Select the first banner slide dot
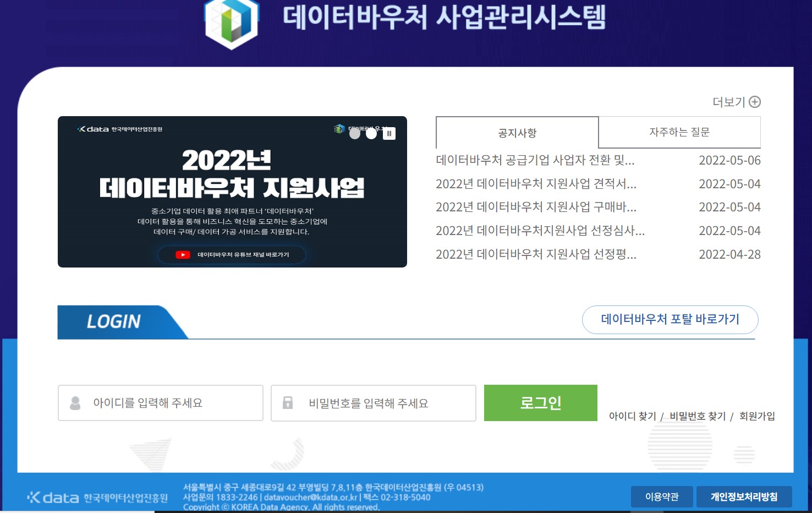The height and width of the screenshot is (513, 812). click(x=355, y=133)
